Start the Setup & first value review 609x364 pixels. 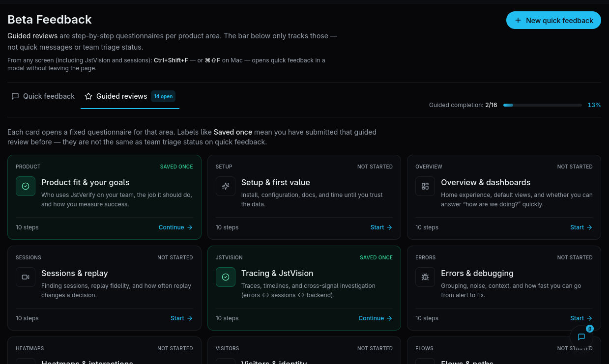[x=381, y=227]
